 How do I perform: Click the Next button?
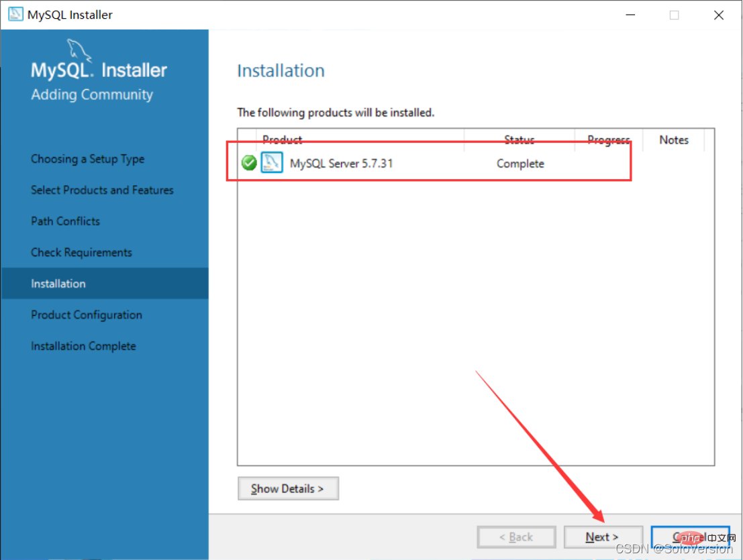pyautogui.click(x=603, y=537)
